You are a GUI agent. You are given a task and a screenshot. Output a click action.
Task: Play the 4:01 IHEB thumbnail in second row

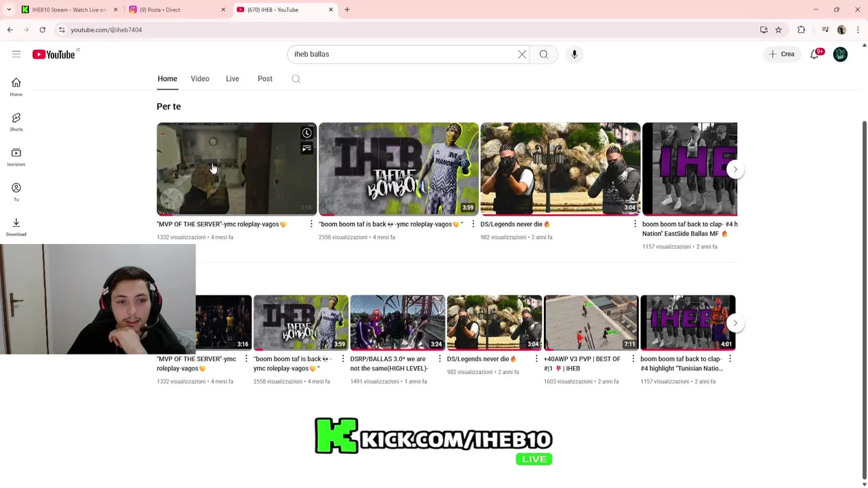688,323
